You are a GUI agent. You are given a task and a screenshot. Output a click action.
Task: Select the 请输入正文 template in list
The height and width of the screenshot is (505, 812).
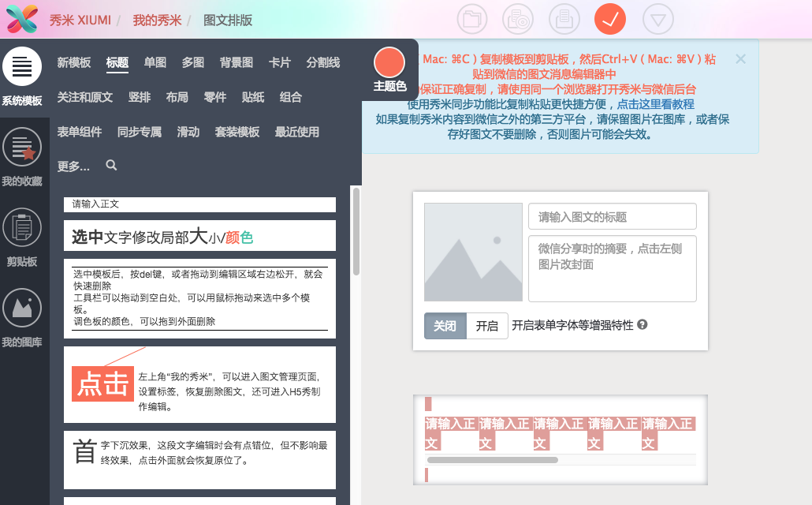tap(200, 204)
